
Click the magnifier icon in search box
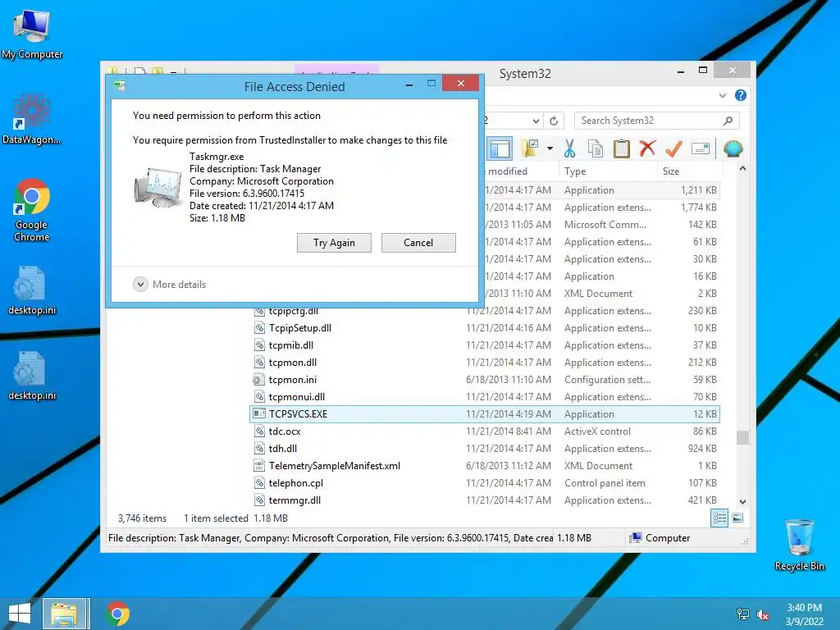point(728,121)
